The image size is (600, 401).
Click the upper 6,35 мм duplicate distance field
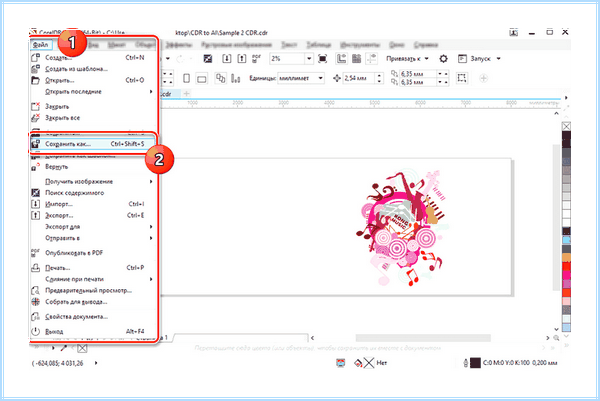coord(418,73)
